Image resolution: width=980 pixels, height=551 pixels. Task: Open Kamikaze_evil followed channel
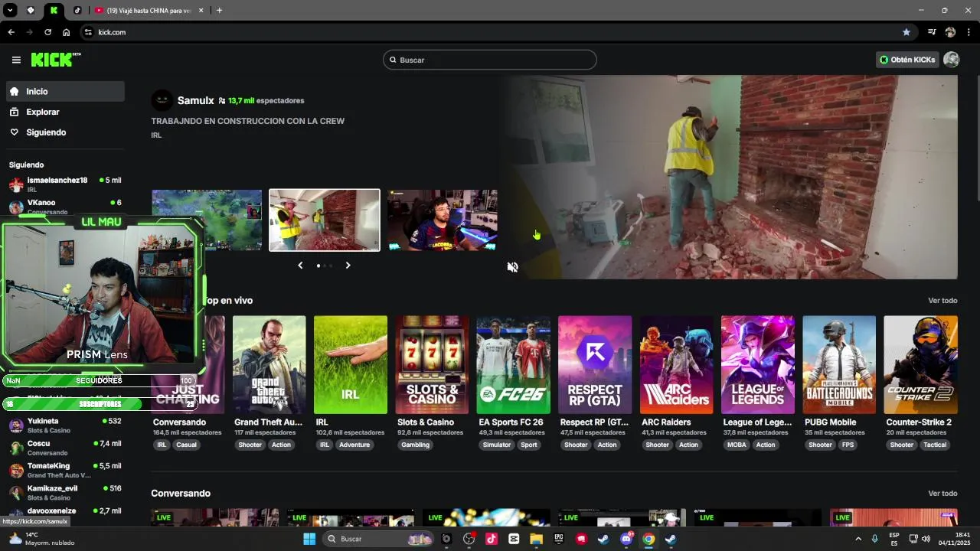click(x=65, y=492)
